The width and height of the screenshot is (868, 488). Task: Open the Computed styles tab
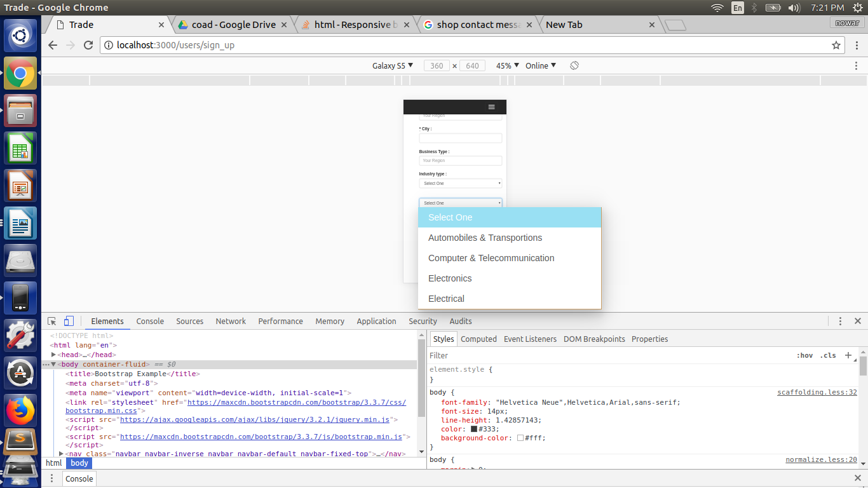[478, 339]
